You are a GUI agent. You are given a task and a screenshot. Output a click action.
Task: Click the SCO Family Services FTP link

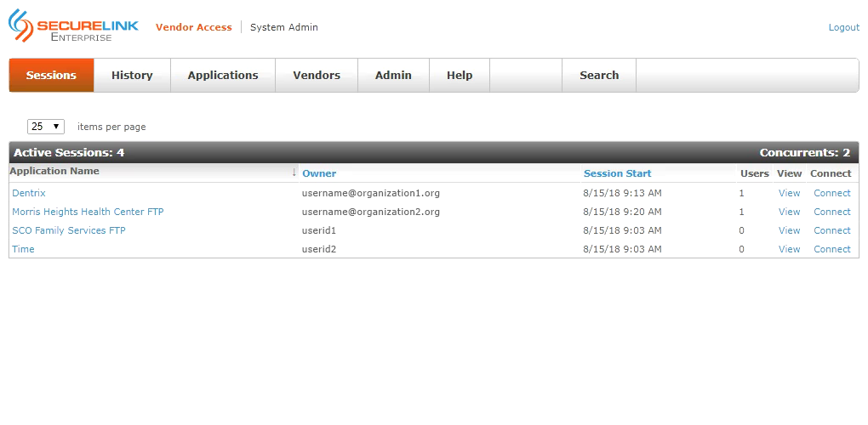[x=69, y=230]
